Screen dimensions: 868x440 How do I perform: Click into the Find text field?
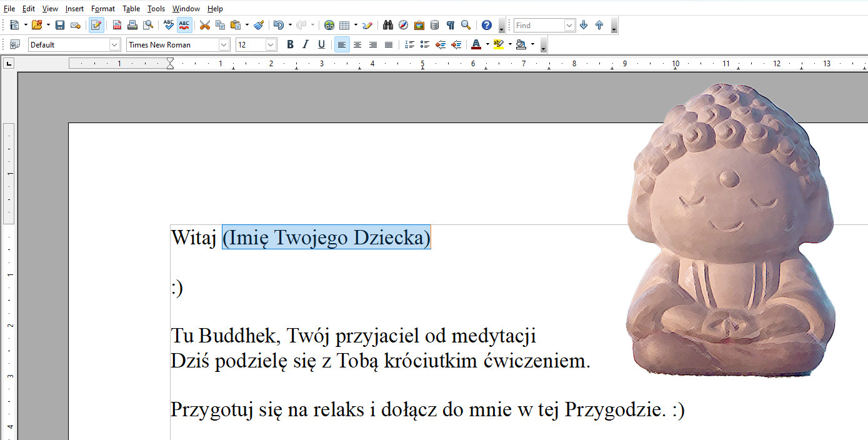[539, 25]
